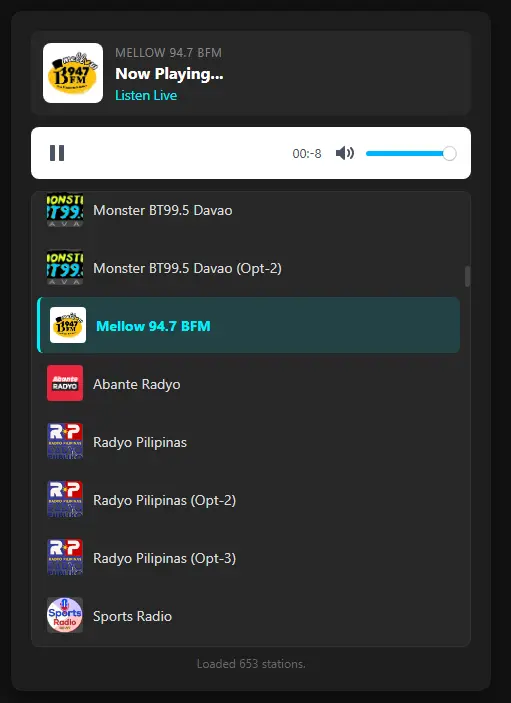
Task: Mute audio with the speaker icon
Action: pyautogui.click(x=345, y=153)
